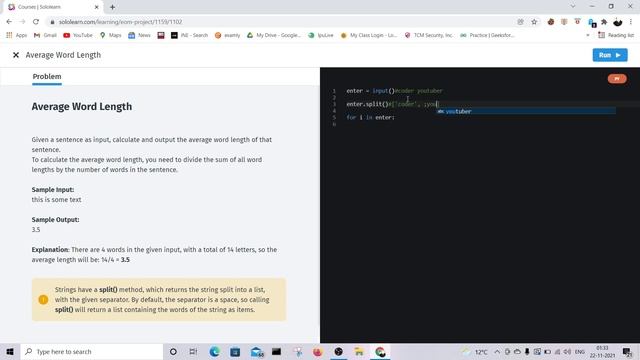This screenshot has width=640, height=360.
Task: Open the Maps bookmark
Action: pyautogui.click(x=111, y=36)
